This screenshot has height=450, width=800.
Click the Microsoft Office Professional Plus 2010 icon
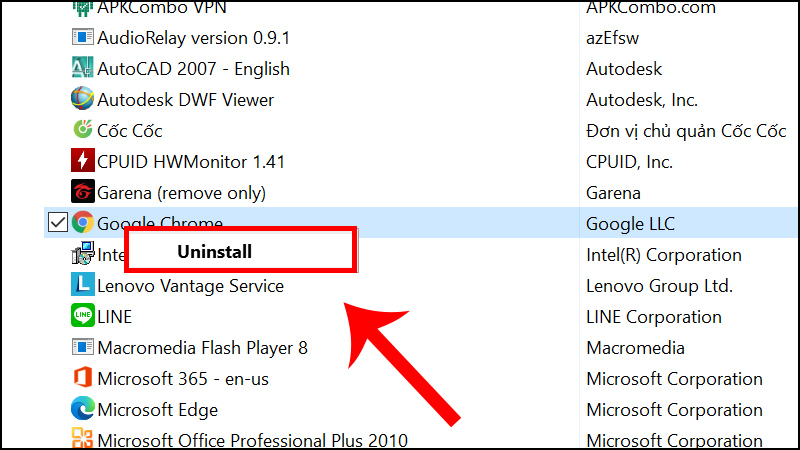point(83,439)
